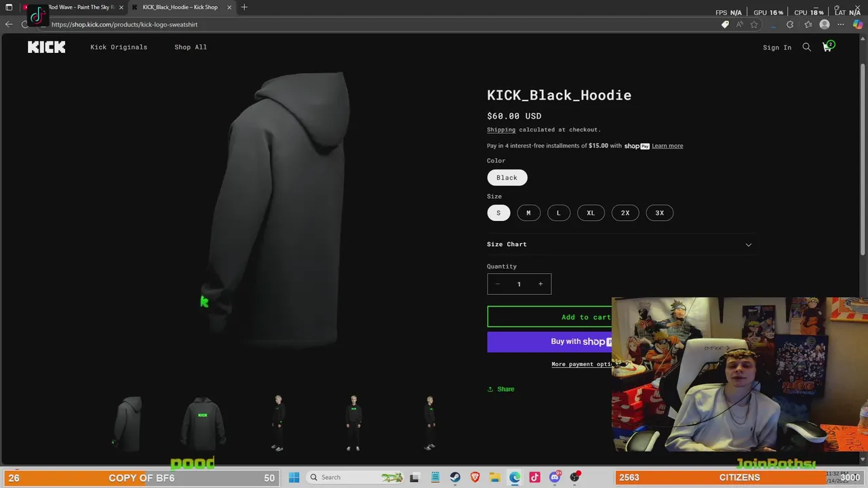View side-view hoodie thumbnail

[127, 424]
